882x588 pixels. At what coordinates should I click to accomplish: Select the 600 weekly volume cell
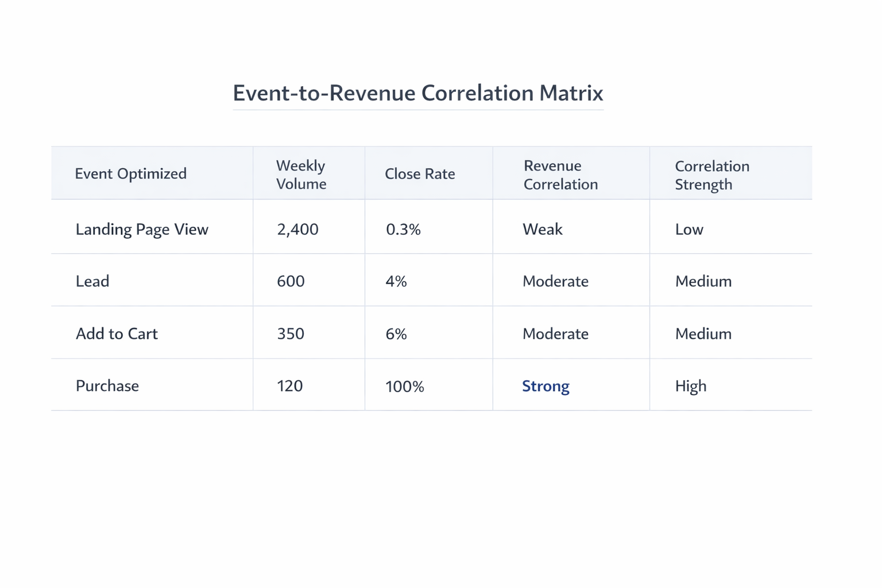(291, 281)
